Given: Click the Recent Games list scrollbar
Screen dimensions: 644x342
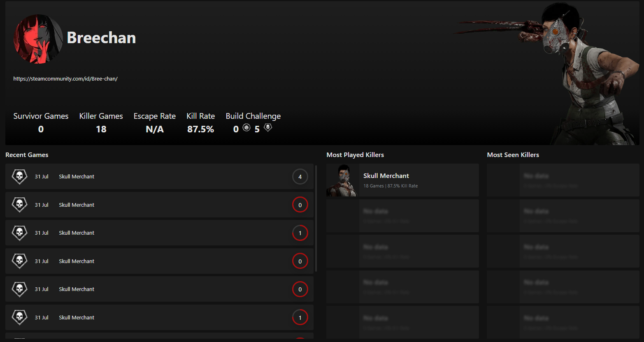Looking at the screenshot, I should pos(316,218).
